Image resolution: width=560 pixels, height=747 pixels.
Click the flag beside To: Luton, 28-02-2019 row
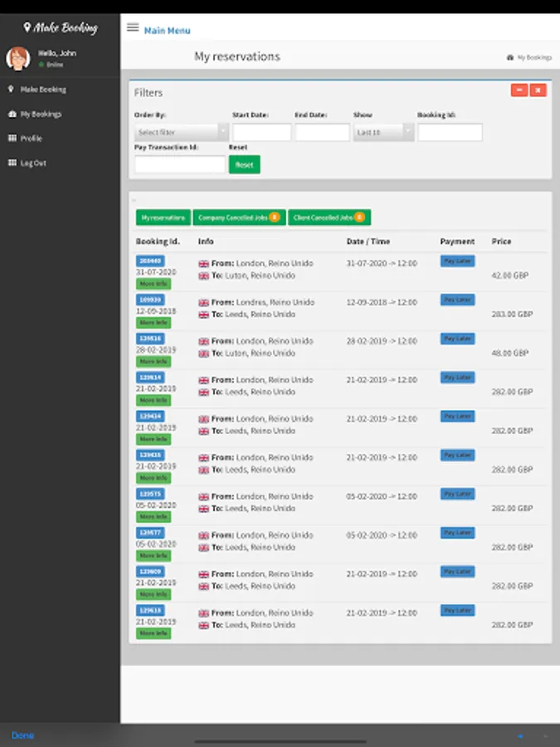click(x=204, y=354)
